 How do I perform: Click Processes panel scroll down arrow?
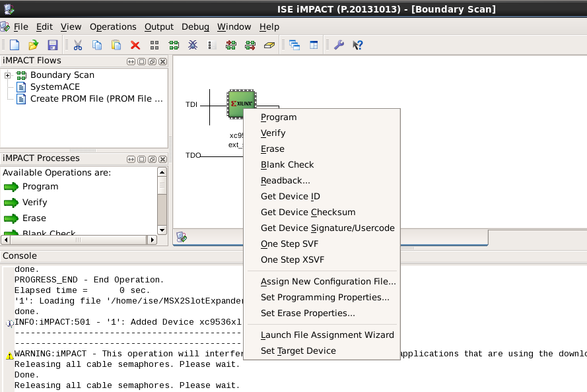(162, 230)
